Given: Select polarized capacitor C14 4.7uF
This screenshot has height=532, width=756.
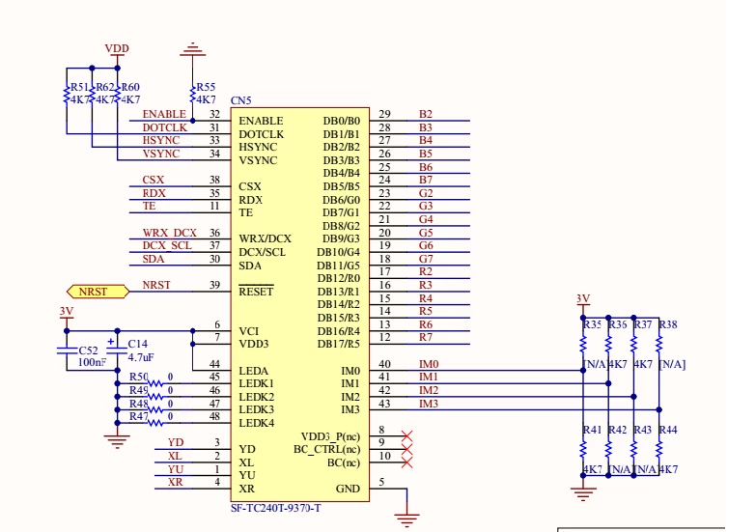Looking at the screenshot, I should (x=117, y=350).
